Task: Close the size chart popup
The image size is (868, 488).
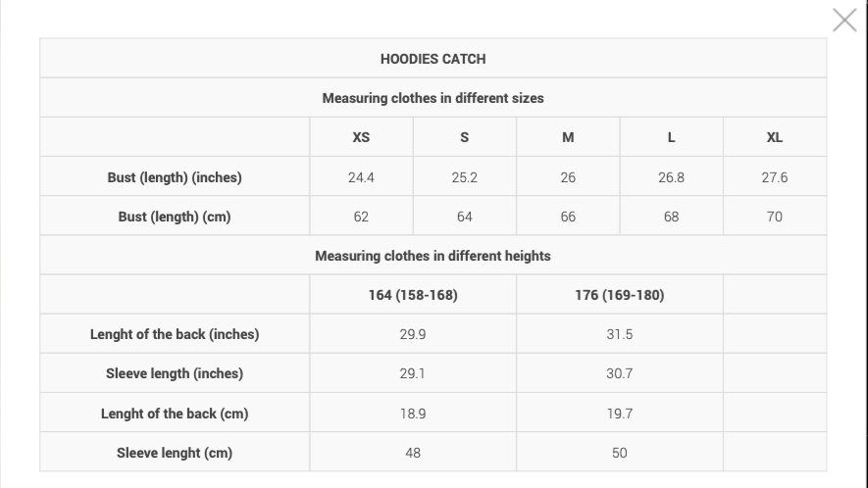Action: pyautogui.click(x=844, y=21)
